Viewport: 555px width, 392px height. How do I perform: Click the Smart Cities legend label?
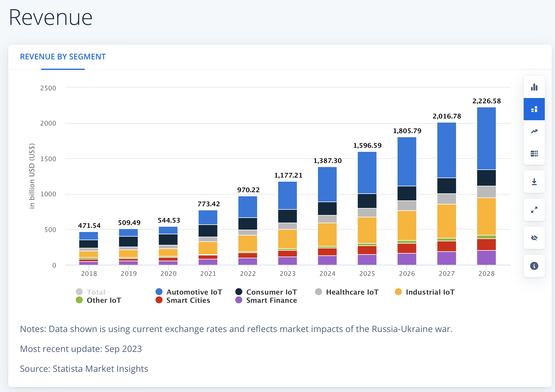pos(188,300)
